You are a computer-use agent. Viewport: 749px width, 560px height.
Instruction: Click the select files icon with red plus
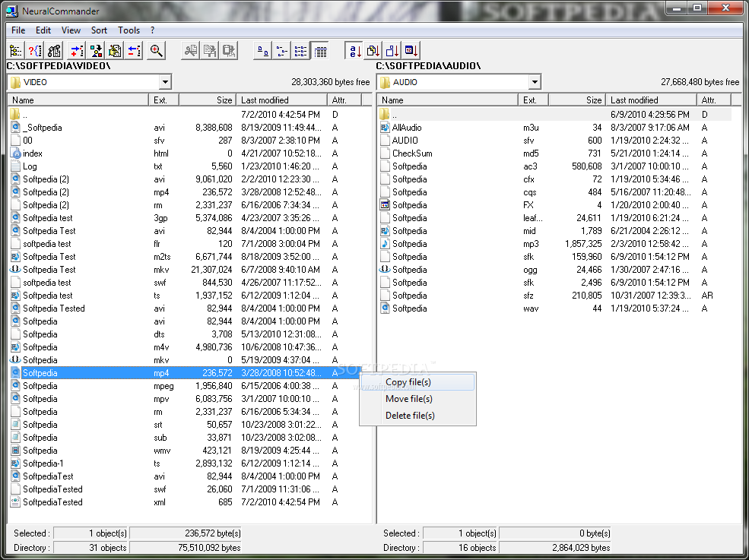(77, 50)
